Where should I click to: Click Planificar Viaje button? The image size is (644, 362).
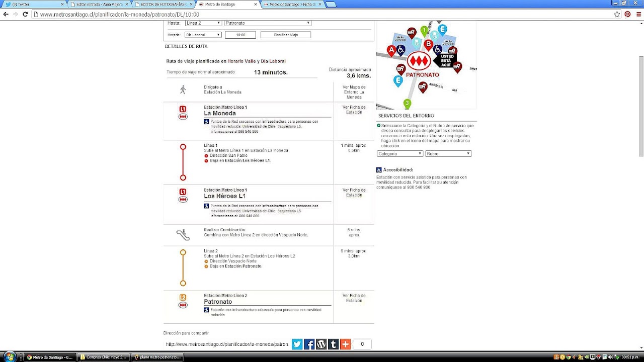pos(286,35)
